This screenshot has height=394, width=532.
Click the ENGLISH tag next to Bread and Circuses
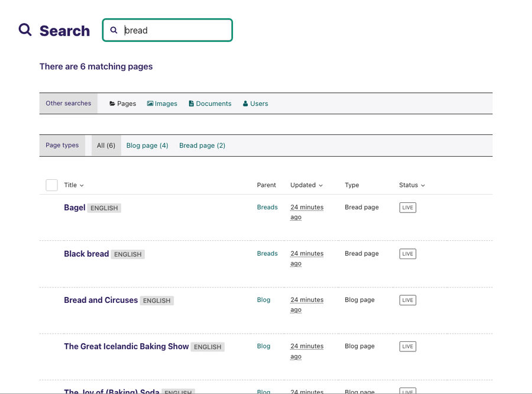157,301
